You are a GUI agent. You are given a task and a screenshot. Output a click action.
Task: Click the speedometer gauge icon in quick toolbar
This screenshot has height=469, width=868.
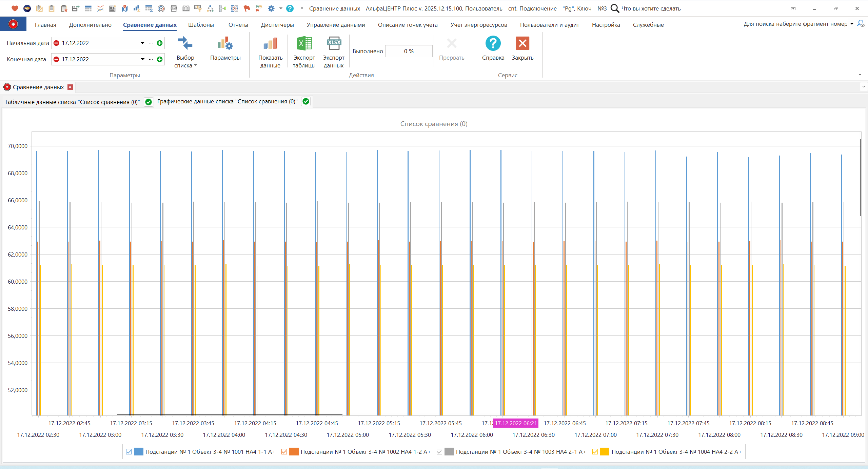click(x=161, y=8)
